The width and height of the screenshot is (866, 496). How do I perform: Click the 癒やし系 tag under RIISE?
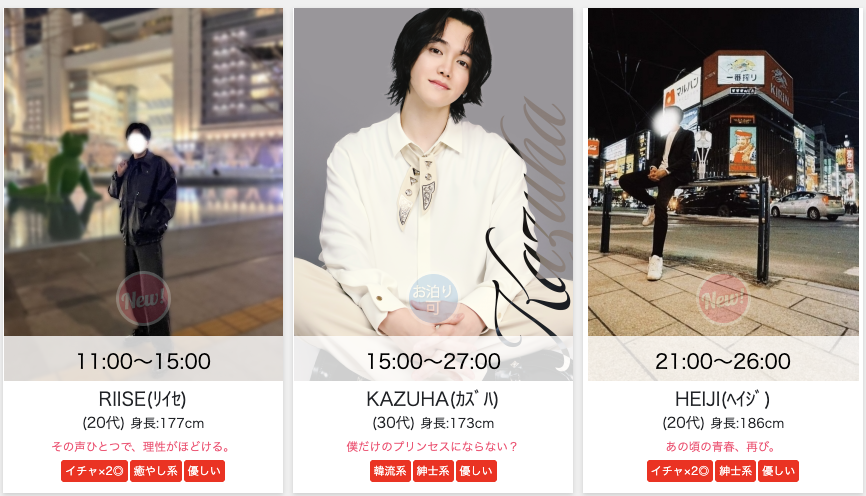(x=156, y=471)
